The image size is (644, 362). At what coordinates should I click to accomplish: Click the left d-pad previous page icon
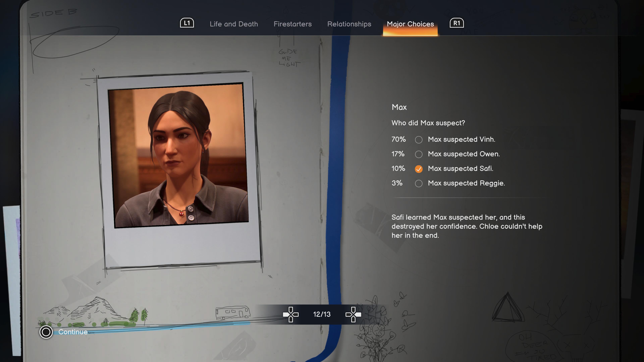[x=291, y=315]
